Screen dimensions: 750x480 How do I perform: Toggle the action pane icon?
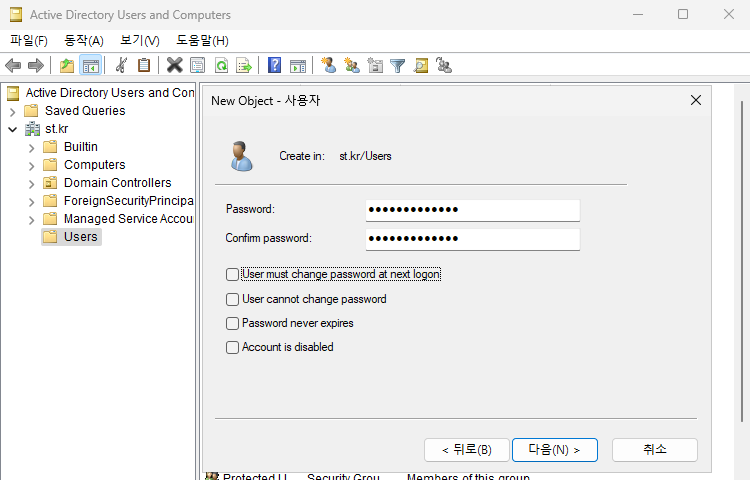click(x=298, y=65)
